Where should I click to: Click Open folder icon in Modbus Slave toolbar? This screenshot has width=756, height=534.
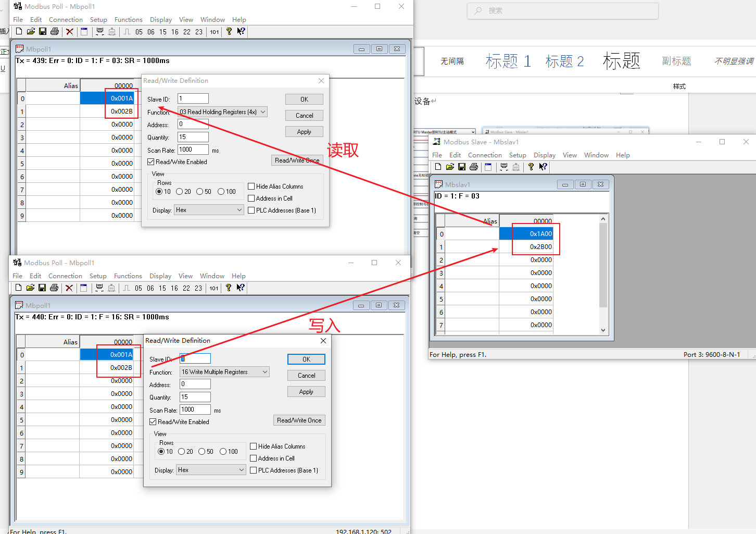point(450,167)
